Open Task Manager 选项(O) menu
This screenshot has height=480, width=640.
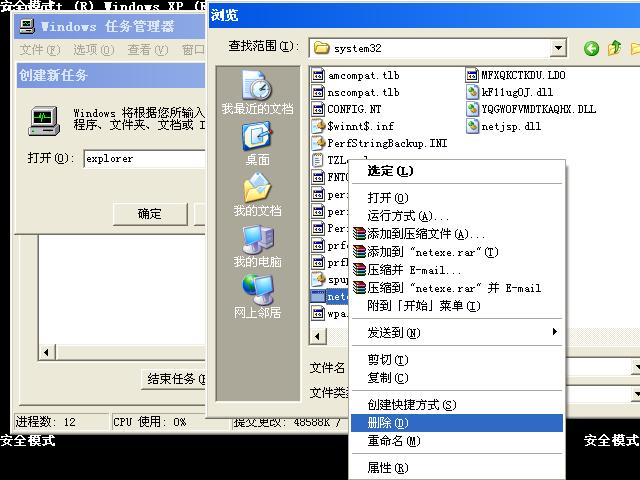click(93, 50)
